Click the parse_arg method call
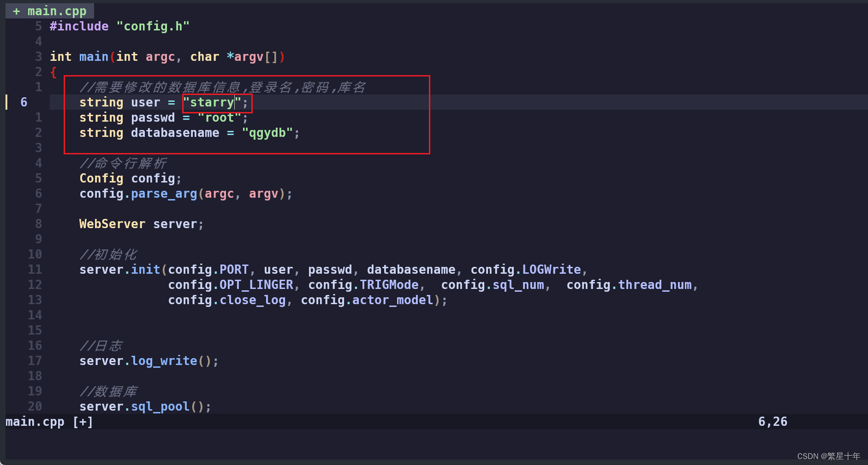Viewport: 868px width, 465px height. click(x=164, y=193)
